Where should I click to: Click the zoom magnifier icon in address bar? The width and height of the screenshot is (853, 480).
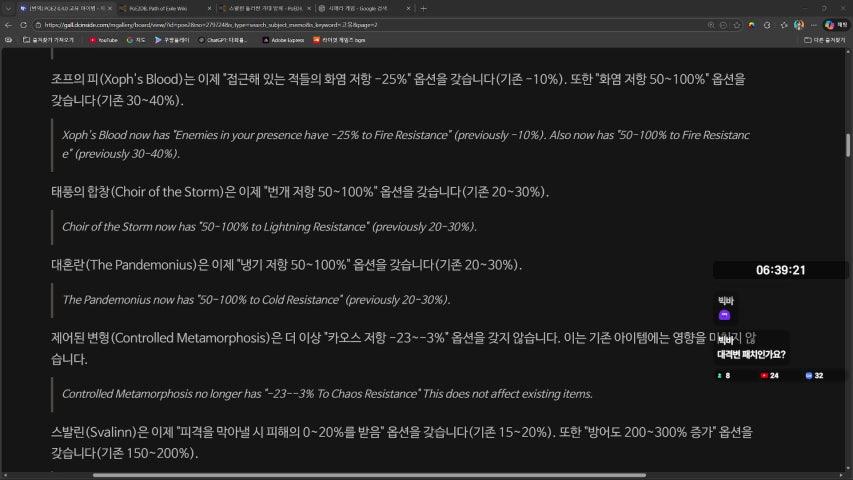coord(710,24)
